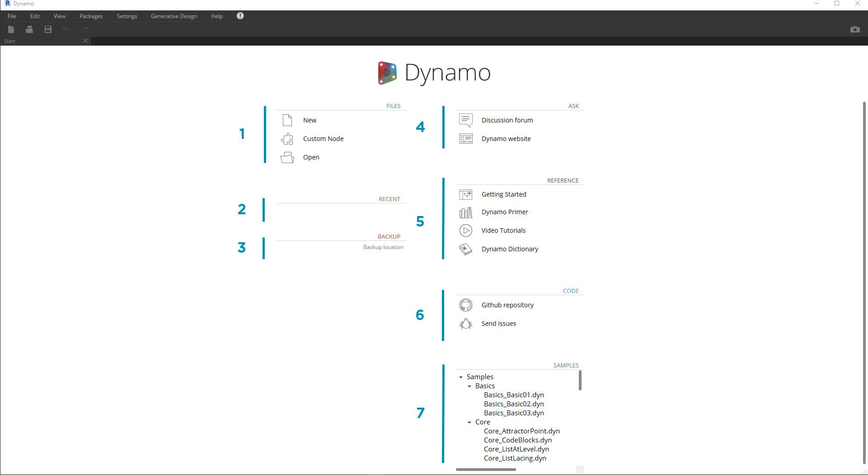Viewport: 868px width, 475px height.
Task: Open the Generative Design menu
Action: tap(174, 16)
